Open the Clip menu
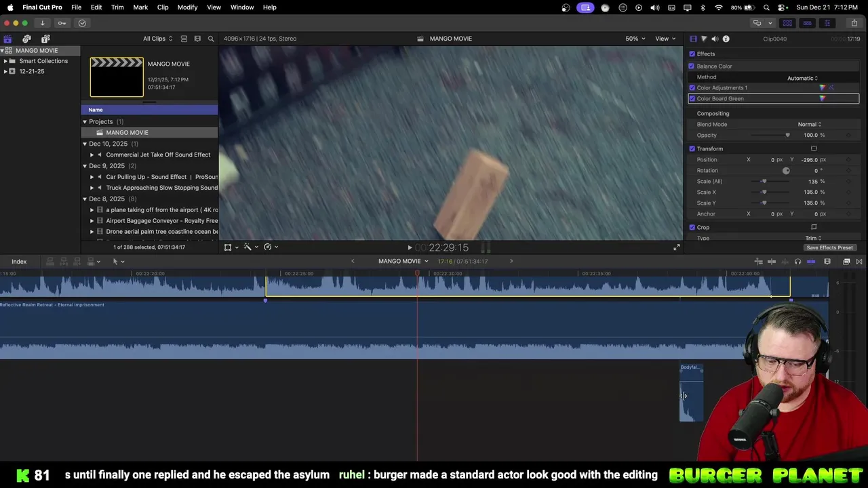This screenshot has width=868, height=488. tap(163, 7)
